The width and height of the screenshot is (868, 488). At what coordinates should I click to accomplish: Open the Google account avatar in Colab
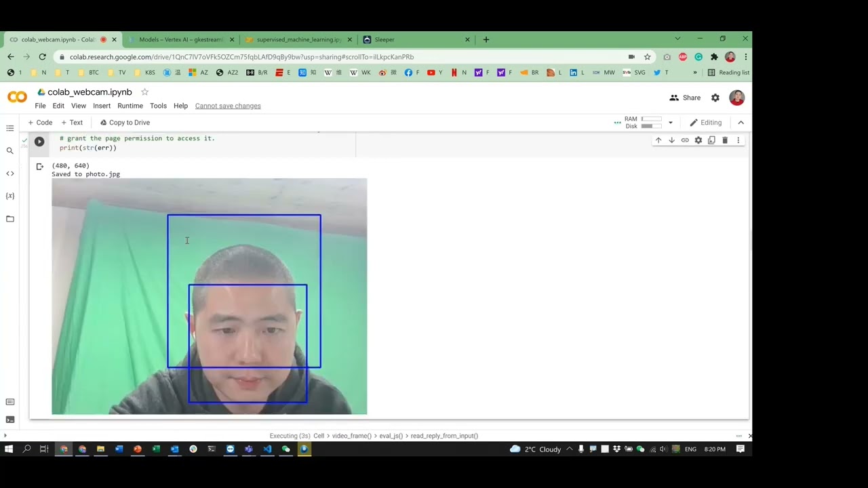(737, 98)
